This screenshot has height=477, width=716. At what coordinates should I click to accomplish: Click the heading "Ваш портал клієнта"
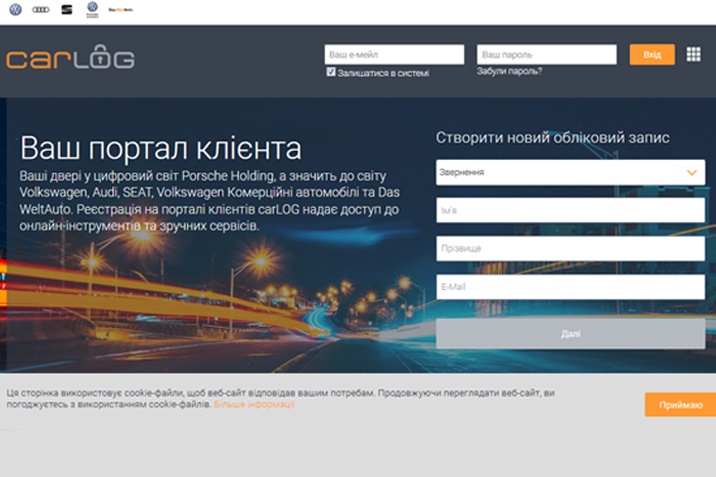coord(161,148)
